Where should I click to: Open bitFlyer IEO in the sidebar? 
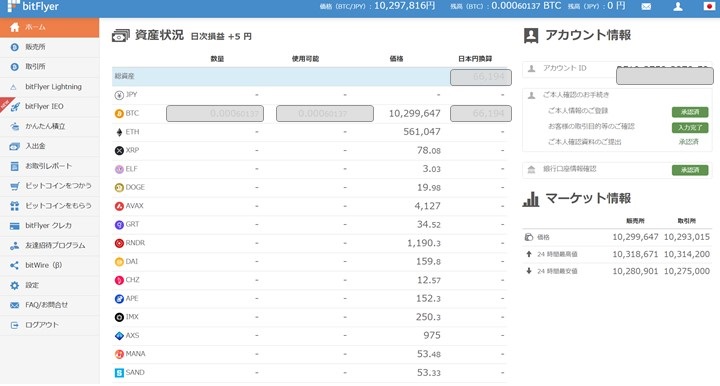pos(50,106)
